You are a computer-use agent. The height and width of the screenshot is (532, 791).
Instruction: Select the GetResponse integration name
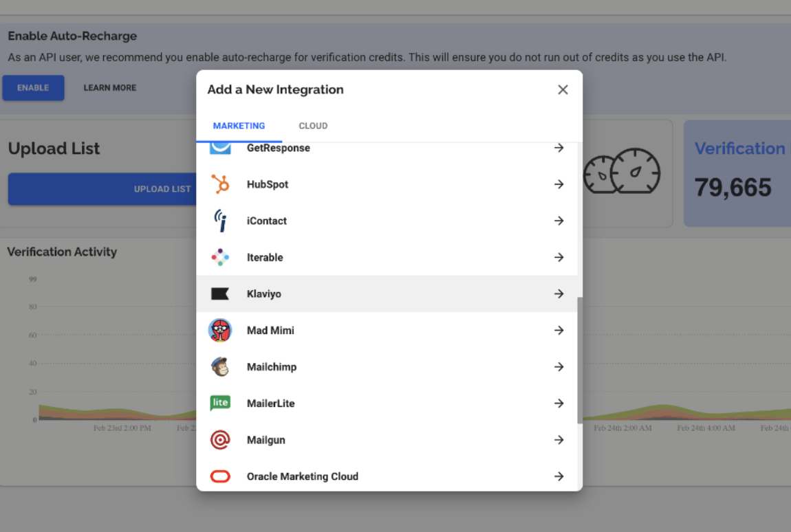point(279,148)
